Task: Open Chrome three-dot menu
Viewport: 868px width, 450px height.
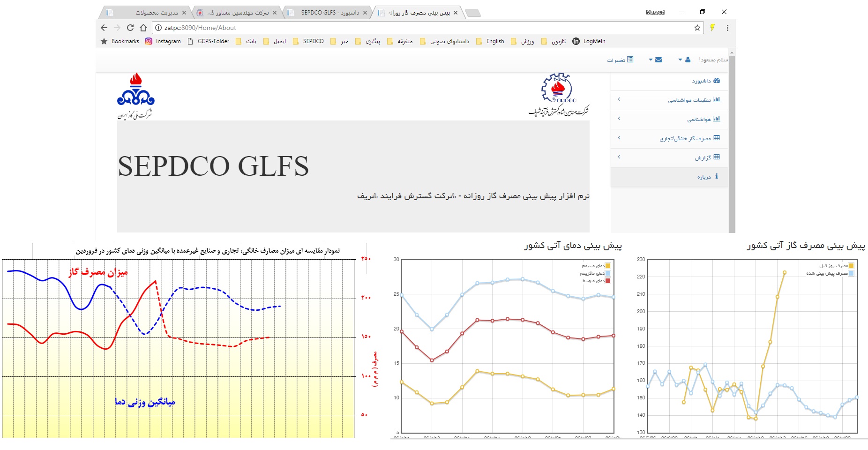Action: click(727, 28)
